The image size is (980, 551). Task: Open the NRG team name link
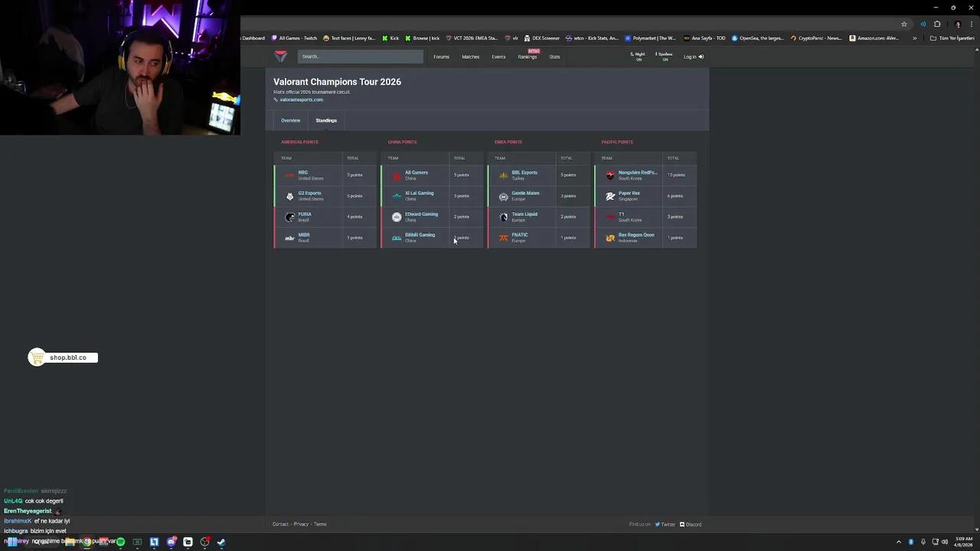tap(303, 172)
